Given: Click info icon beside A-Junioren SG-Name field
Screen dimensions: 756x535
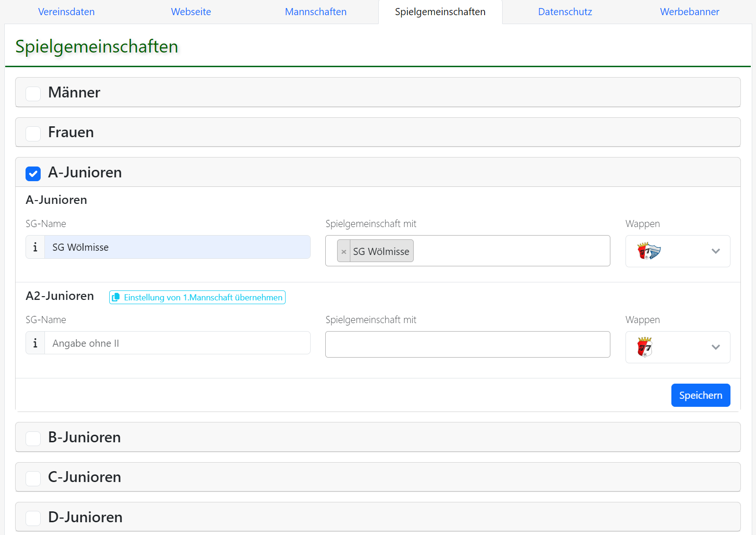Looking at the screenshot, I should [x=35, y=247].
